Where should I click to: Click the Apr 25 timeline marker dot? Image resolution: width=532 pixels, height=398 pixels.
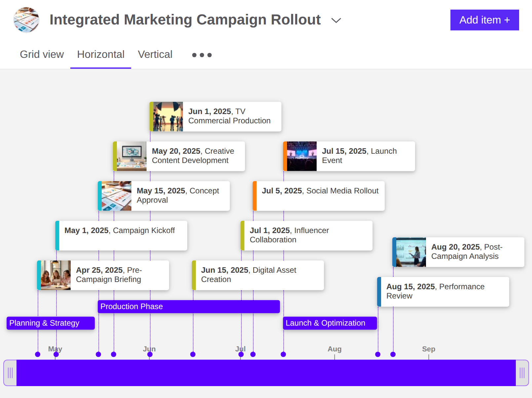[38, 354]
